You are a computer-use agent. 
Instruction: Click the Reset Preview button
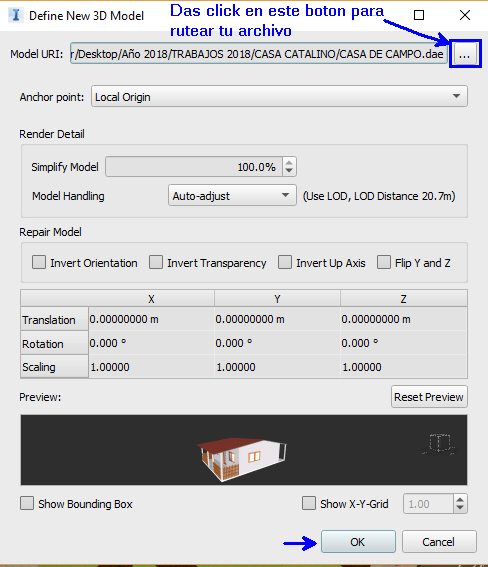(429, 397)
